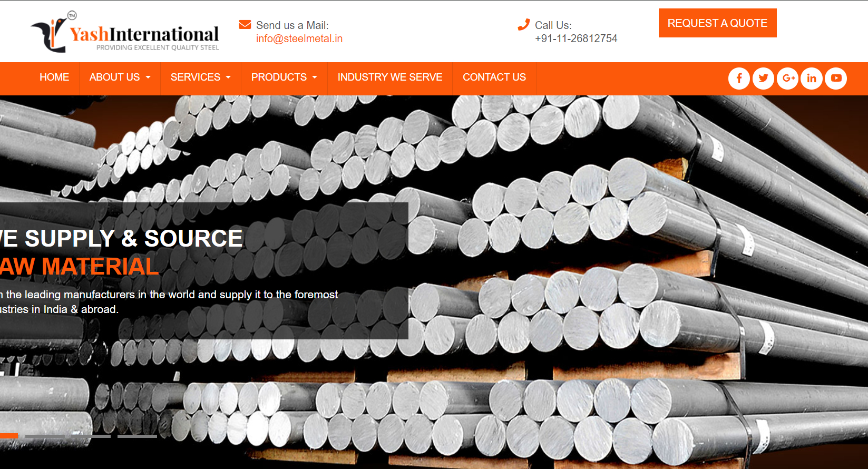Go to the Home menu item
This screenshot has width=868, height=469.
click(x=54, y=77)
